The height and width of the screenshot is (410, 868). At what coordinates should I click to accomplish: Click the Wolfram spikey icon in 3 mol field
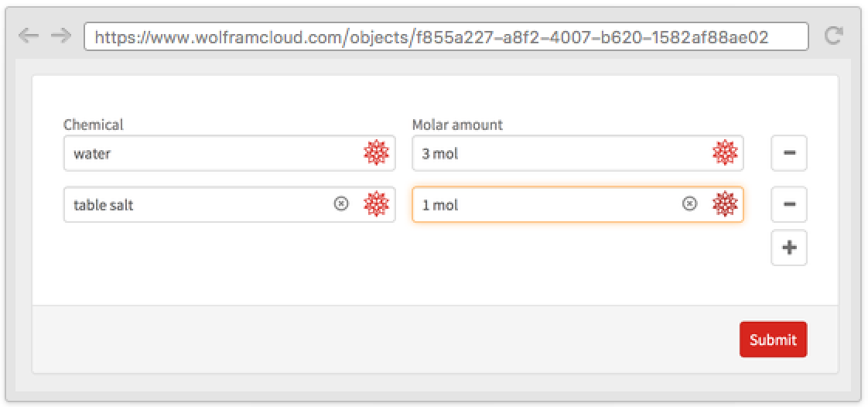tap(725, 153)
